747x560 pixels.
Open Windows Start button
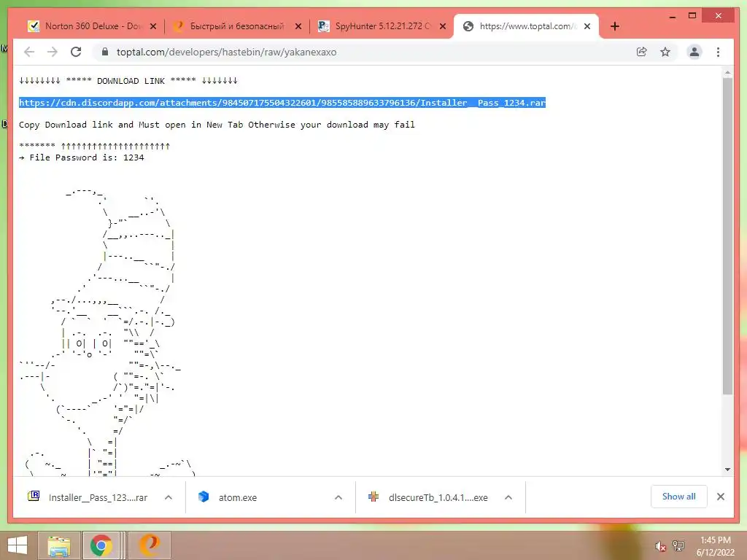click(18, 545)
